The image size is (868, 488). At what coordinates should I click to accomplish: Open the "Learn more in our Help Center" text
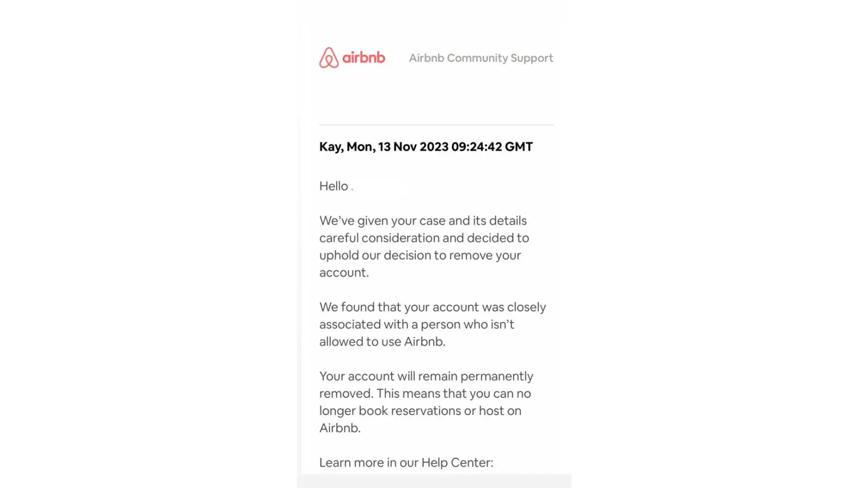coord(406,463)
